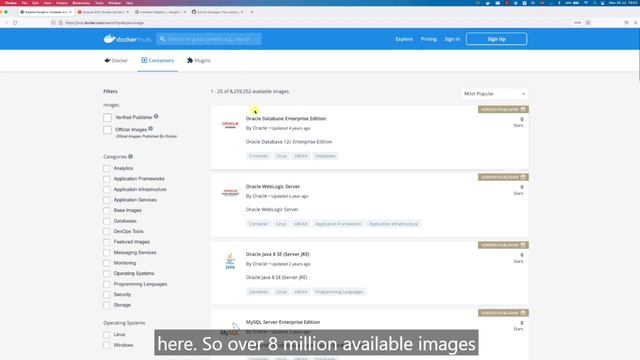Viewport: 640px width, 360px height.
Task: Open a new browser tab with plus
Action: point(251,12)
